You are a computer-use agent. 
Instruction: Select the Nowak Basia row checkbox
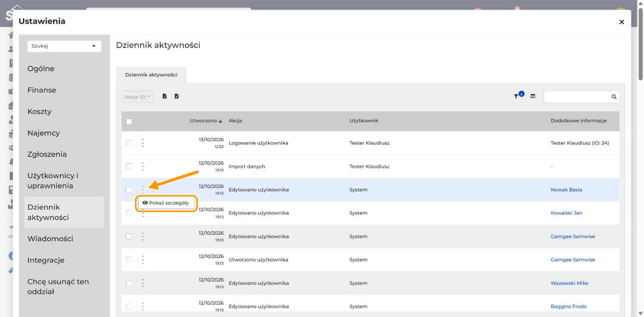[x=129, y=190]
